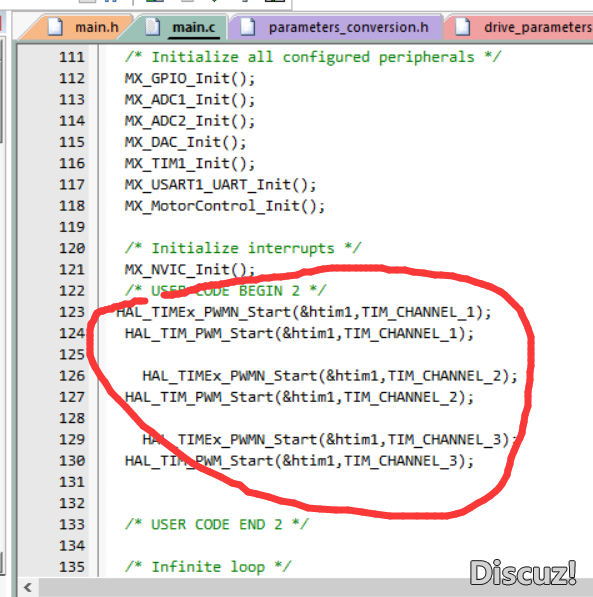Image resolution: width=593 pixels, height=597 pixels.
Task: Click line number 133
Action: click(72, 525)
